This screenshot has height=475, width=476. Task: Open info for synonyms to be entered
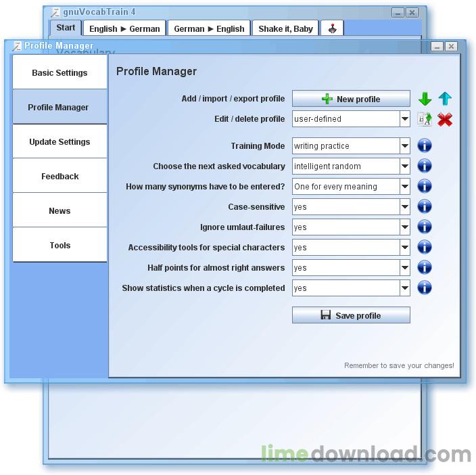click(x=425, y=186)
